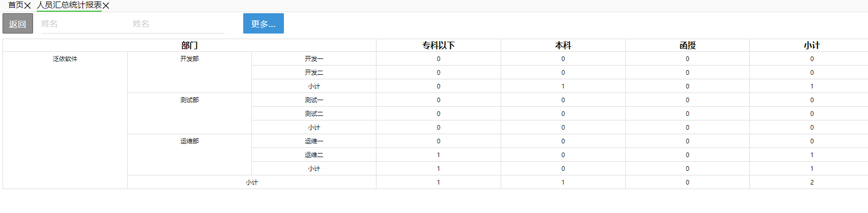Select the 运维部 department cell
This screenshot has width=868, height=213.
(189, 141)
